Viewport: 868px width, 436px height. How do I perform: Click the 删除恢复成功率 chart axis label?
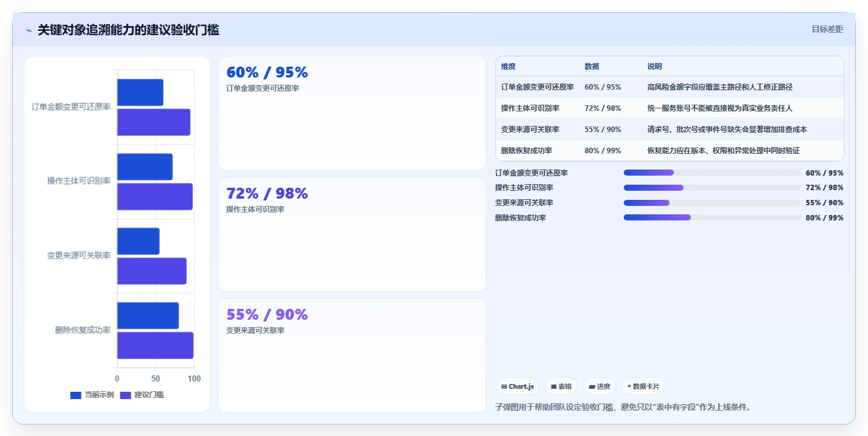point(83,330)
